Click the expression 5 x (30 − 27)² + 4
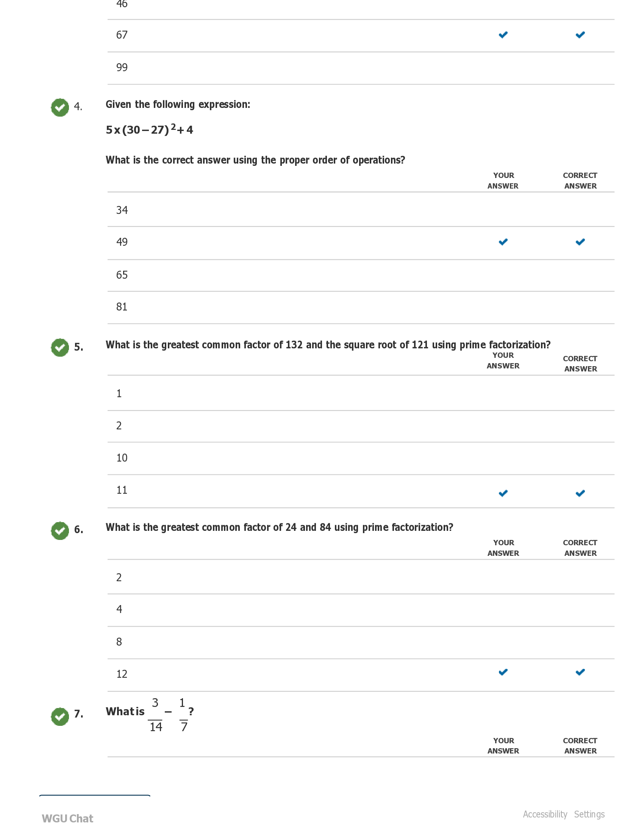The height and width of the screenshot is (833, 644). 149,129
